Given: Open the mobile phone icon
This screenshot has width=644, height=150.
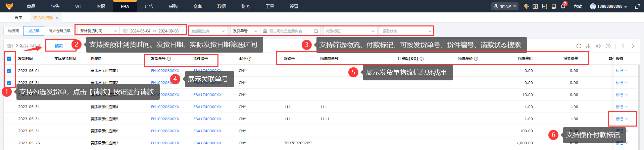Looking at the screenshot, I should coord(554,6).
